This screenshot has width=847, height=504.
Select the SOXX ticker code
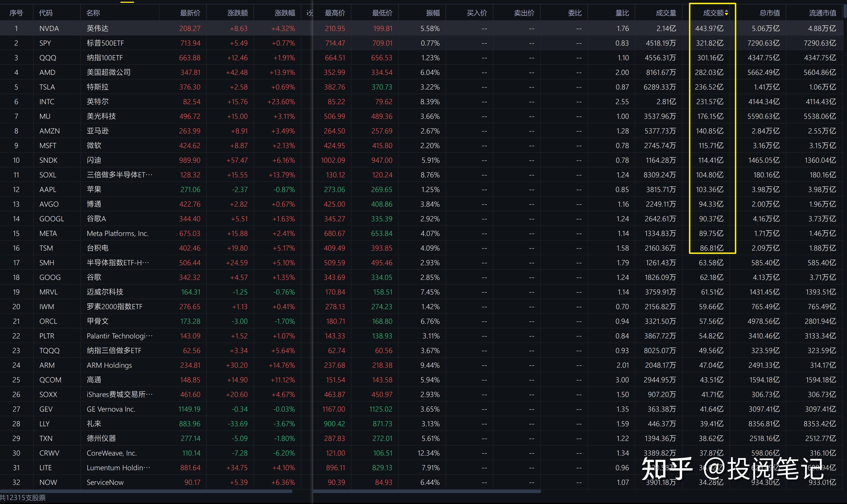[x=48, y=394]
